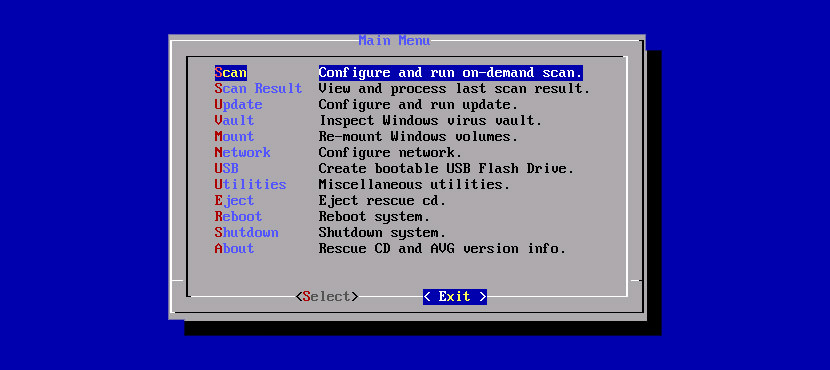830x370 pixels.
Task: Open the Network menu entry
Action: click(x=242, y=152)
